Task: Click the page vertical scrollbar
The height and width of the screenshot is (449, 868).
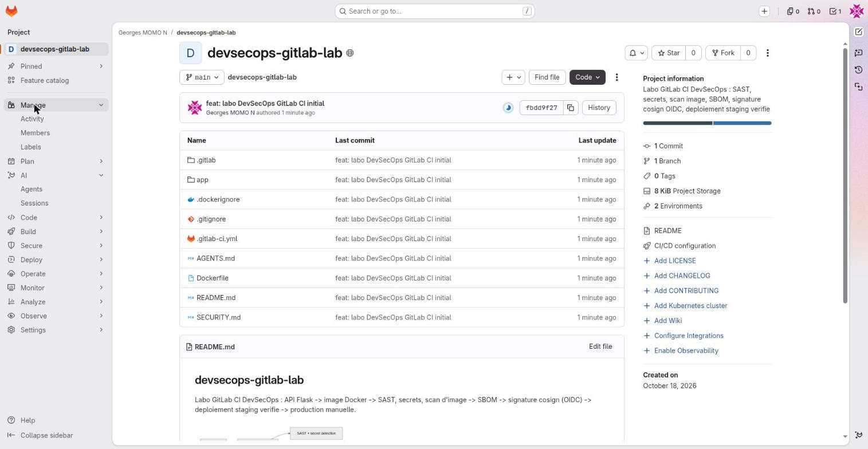Action: click(845, 176)
